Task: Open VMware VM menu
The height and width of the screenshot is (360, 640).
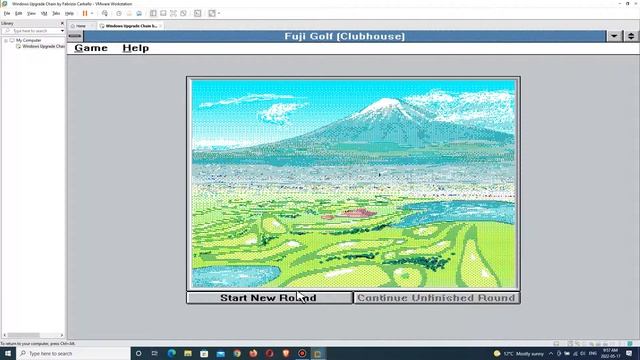Action: pyautogui.click(x=44, y=13)
